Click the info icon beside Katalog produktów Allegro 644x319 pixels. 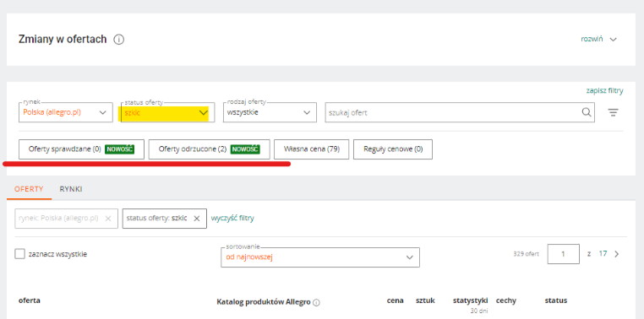point(316,303)
